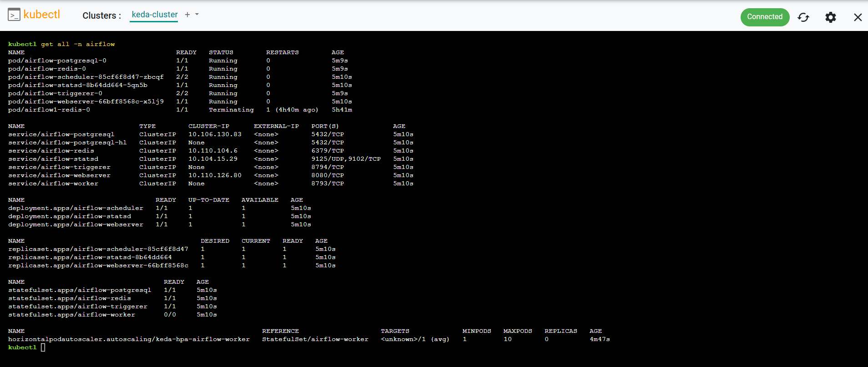Screen dimensions: 868x367
Task: Click '1 (4h40m ago)' restarts value
Action: pyautogui.click(x=292, y=110)
